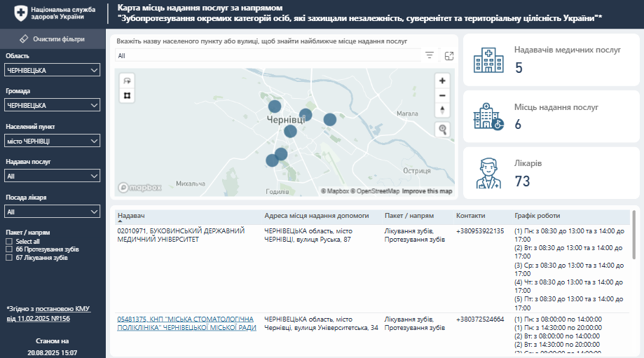Click the map search magnifier button
Screen dimensions: 644x358
pyautogui.click(x=442, y=130)
